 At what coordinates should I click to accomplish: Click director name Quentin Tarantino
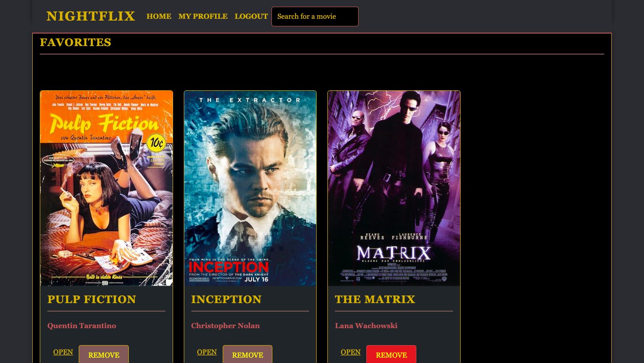[82, 325]
